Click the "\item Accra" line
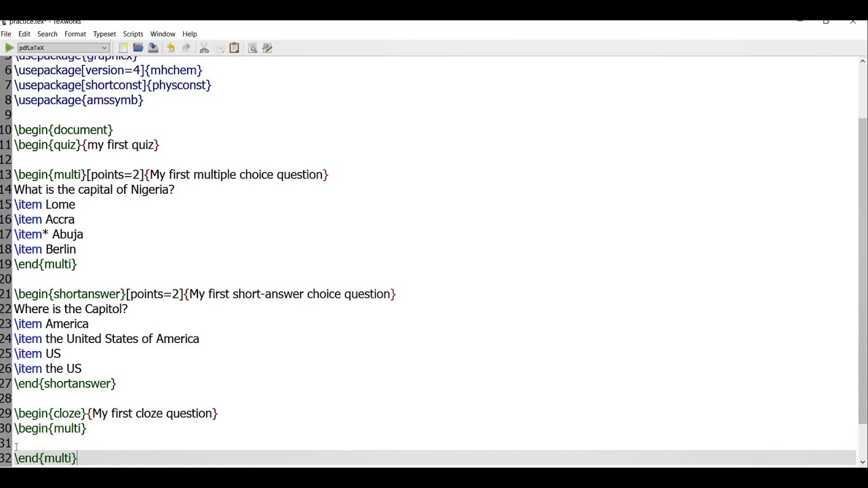The height and width of the screenshot is (488, 868). (x=44, y=219)
